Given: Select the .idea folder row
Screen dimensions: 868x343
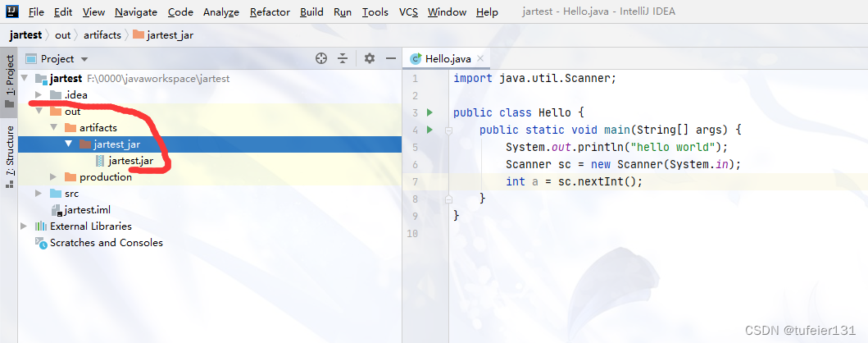Looking at the screenshot, I should pyautogui.click(x=210, y=94).
